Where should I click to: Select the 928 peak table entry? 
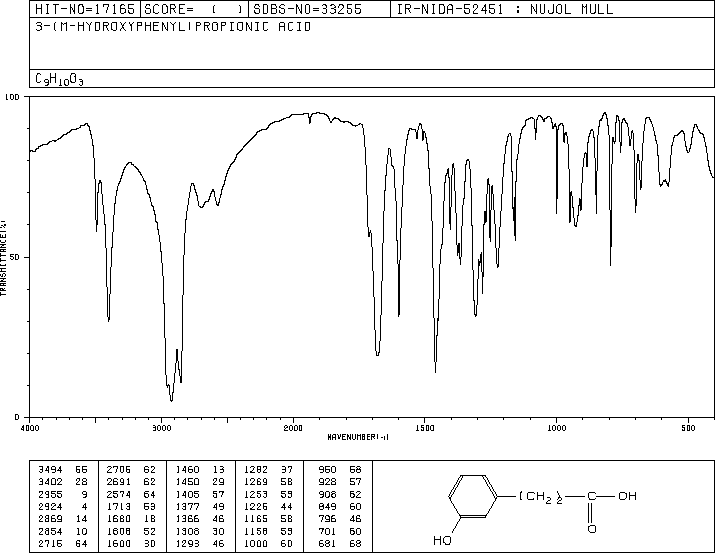[340, 482]
